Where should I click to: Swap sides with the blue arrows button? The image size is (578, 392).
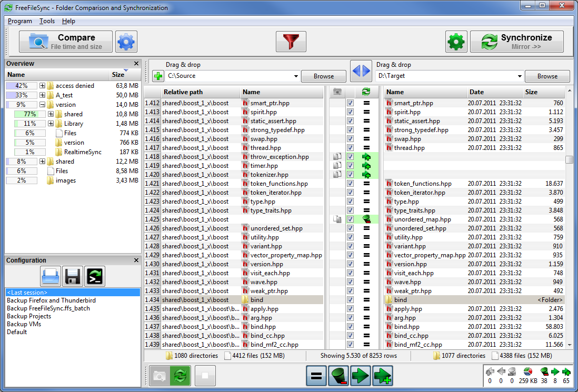click(361, 71)
